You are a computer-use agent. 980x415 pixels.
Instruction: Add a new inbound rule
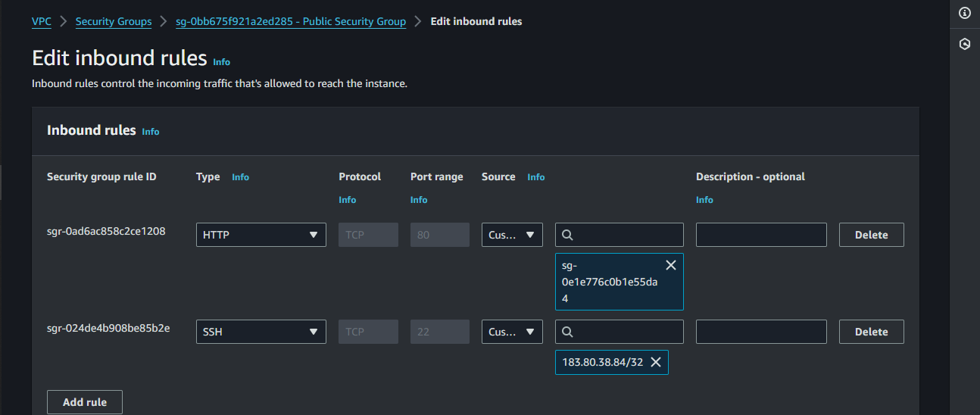[85, 402]
